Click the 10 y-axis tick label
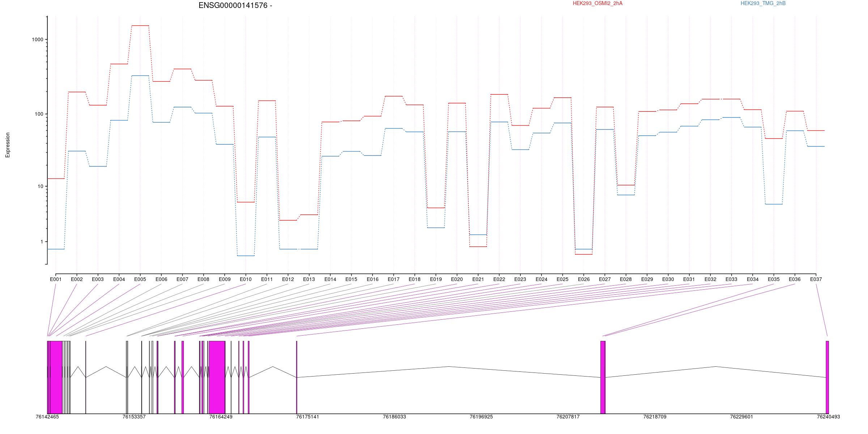The image size is (868, 434). (x=41, y=187)
